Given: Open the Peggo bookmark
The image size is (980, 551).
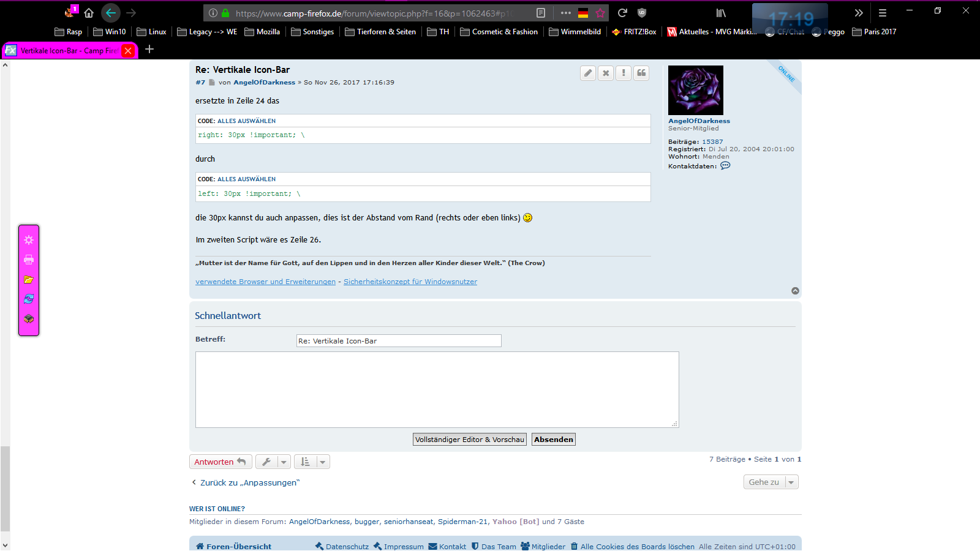Looking at the screenshot, I should [x=828, y=32].
